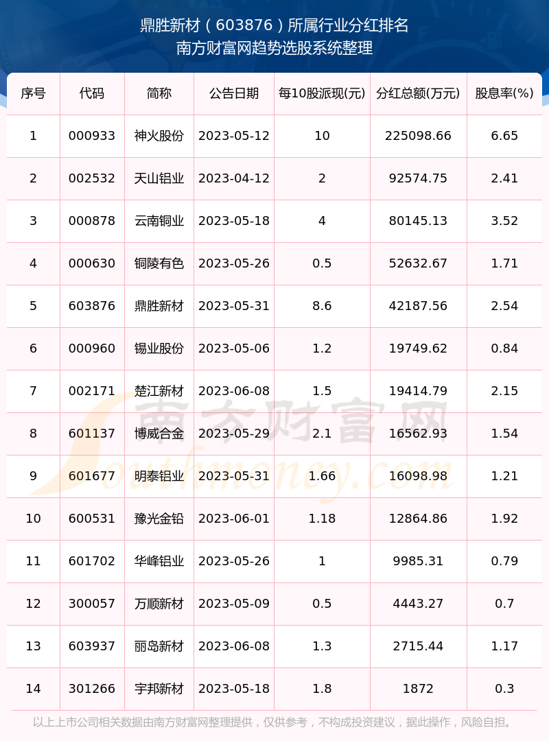Select stock code 300057
The height and width of the screenshot is (756, 549).
click(x=92, y=604)
